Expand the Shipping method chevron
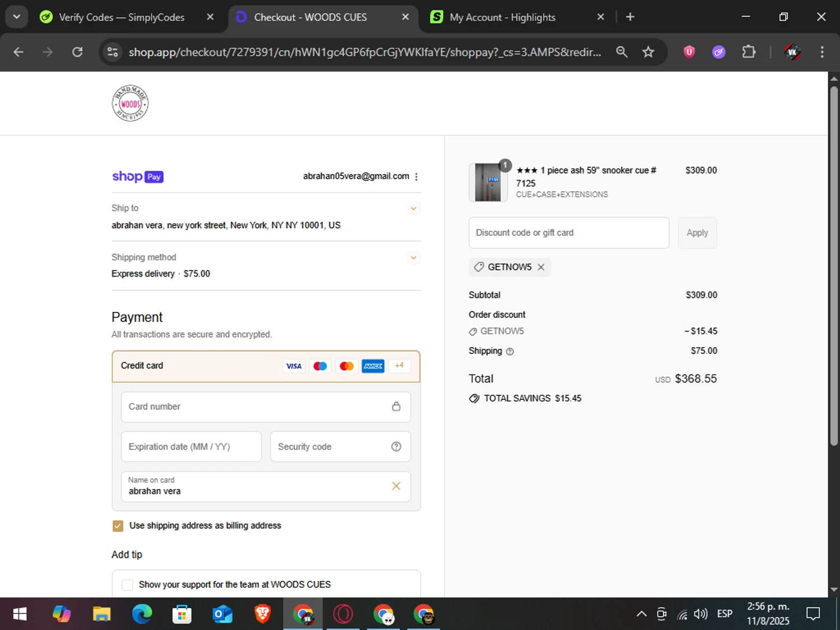Viewport: 840px width, 630px height. tap(413, 258)
